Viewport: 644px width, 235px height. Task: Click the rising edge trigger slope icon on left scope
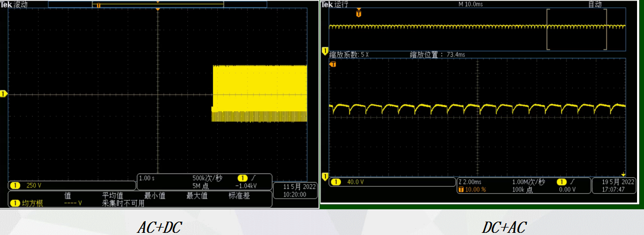[x=253, y=178]
